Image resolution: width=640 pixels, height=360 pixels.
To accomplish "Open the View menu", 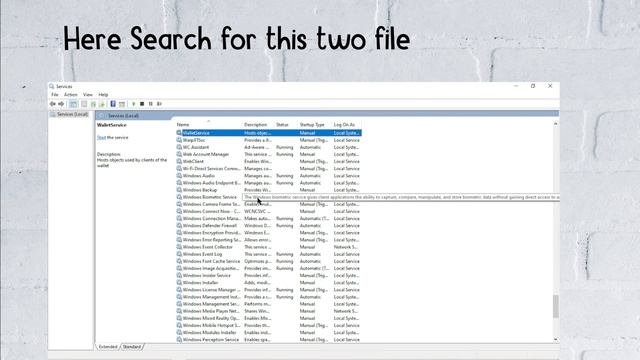I will coord(88,95).
